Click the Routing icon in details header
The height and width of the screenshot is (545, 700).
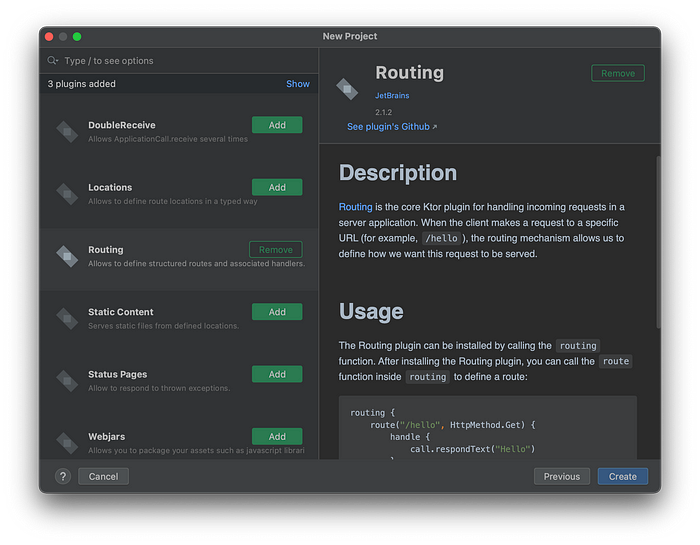(x=347, y=89)
